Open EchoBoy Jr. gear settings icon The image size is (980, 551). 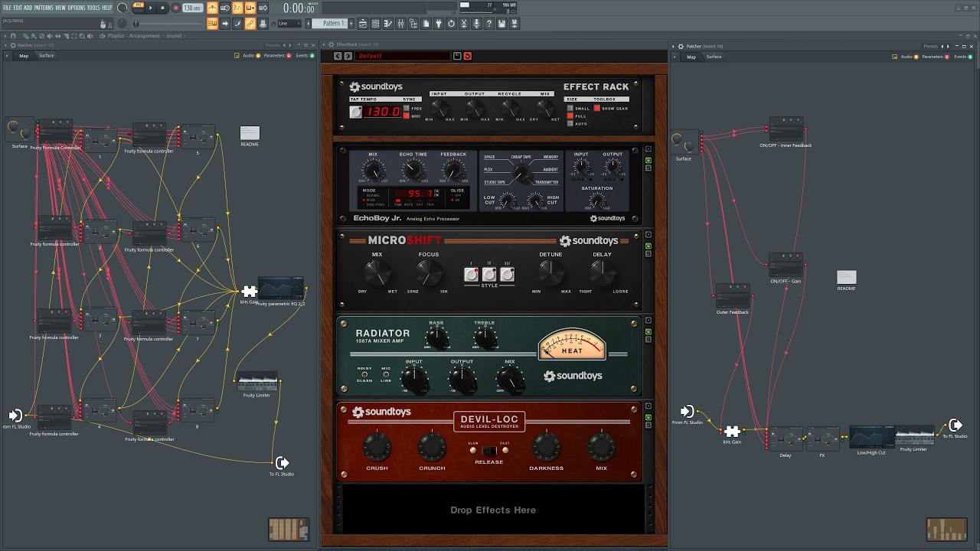648,150
